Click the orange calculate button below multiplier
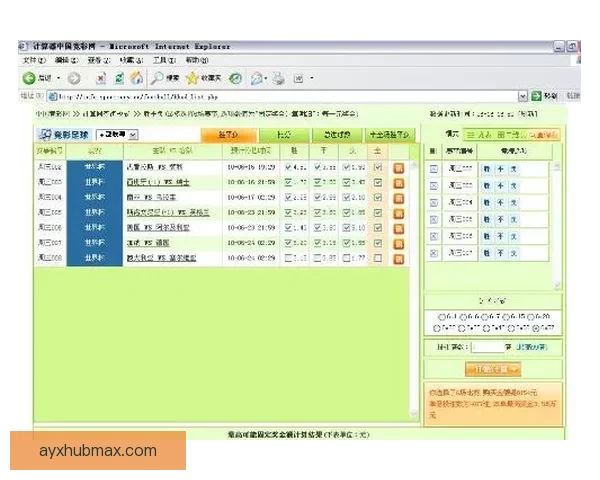The image size is (600, 480). pos(493,369)
